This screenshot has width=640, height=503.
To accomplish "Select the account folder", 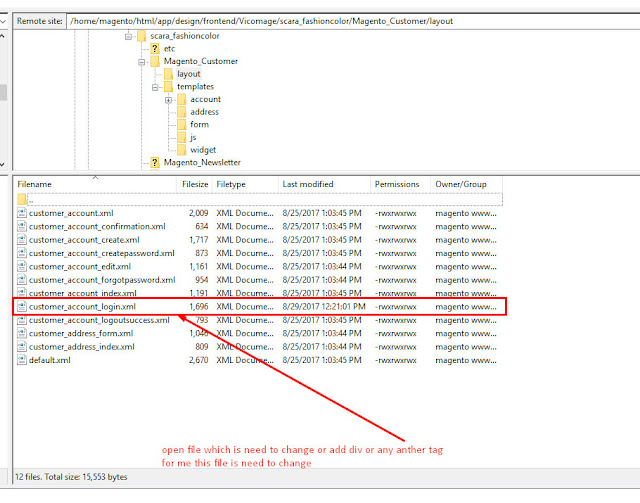I will (x=205, y=99).
